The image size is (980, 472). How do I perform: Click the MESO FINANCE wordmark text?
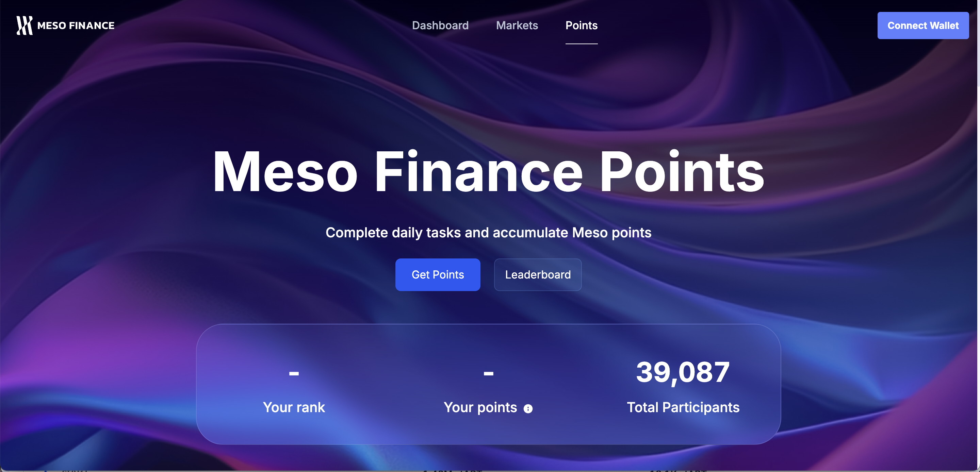76,26
